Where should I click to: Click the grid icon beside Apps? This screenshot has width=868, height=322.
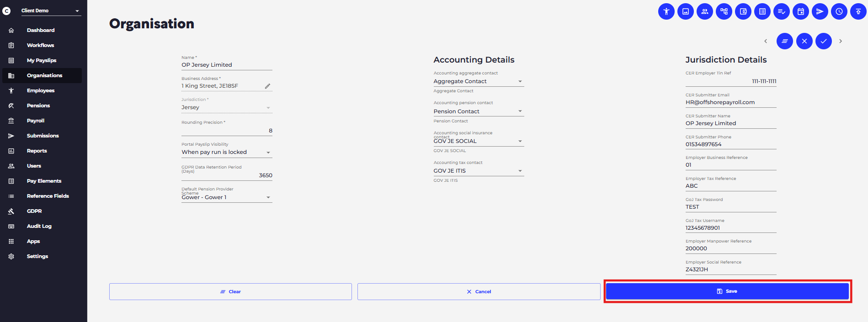[11, 241]
